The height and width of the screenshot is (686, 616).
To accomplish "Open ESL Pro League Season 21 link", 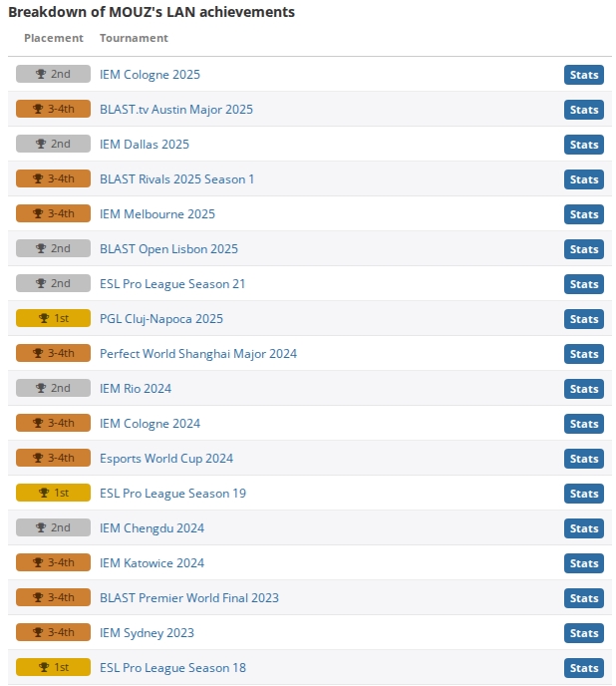I will pos(172,284).
